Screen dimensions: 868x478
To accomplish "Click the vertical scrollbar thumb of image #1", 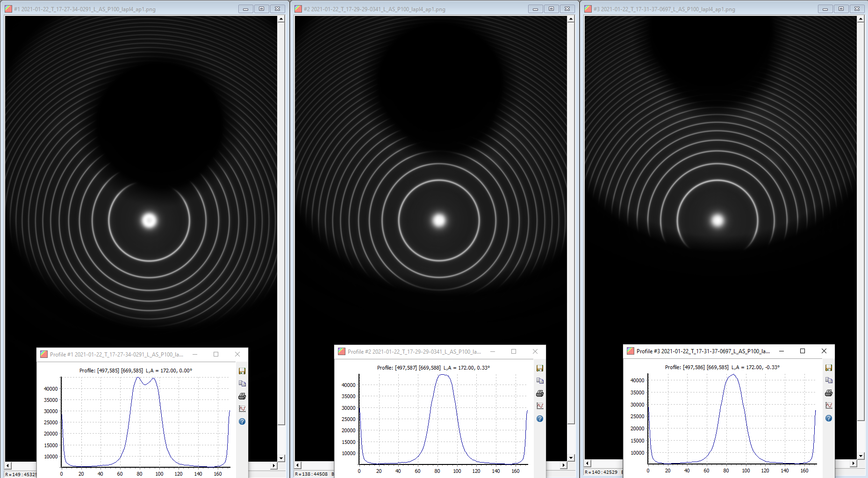I will pos(281,224).
